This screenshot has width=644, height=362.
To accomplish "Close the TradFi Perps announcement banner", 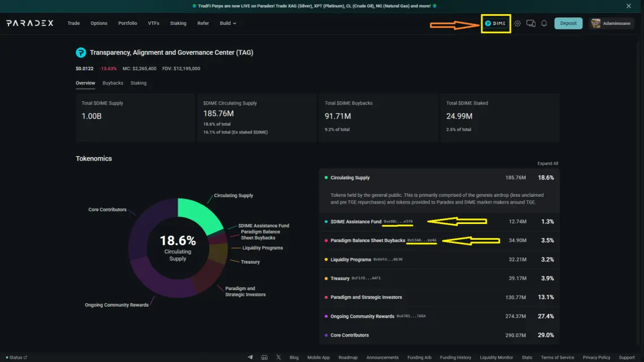I will click(628, 6).
